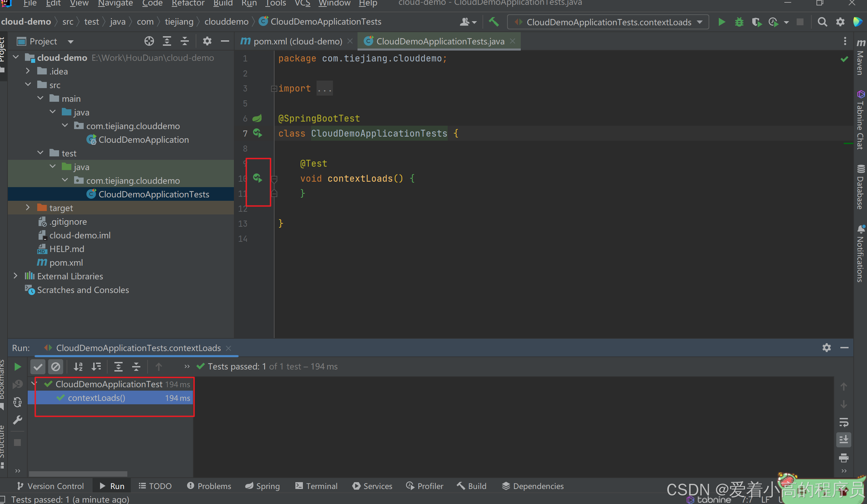This screenshot has width=867, height=504.
Task: Click Scroll to End icon in console
Action: pyautogui.click(x=843, y=440)
